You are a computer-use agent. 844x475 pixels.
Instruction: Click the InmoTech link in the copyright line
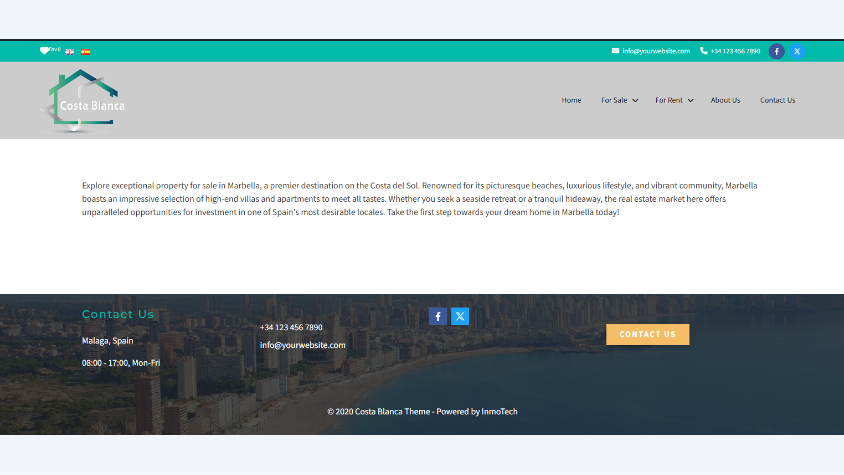coord(499,411)
